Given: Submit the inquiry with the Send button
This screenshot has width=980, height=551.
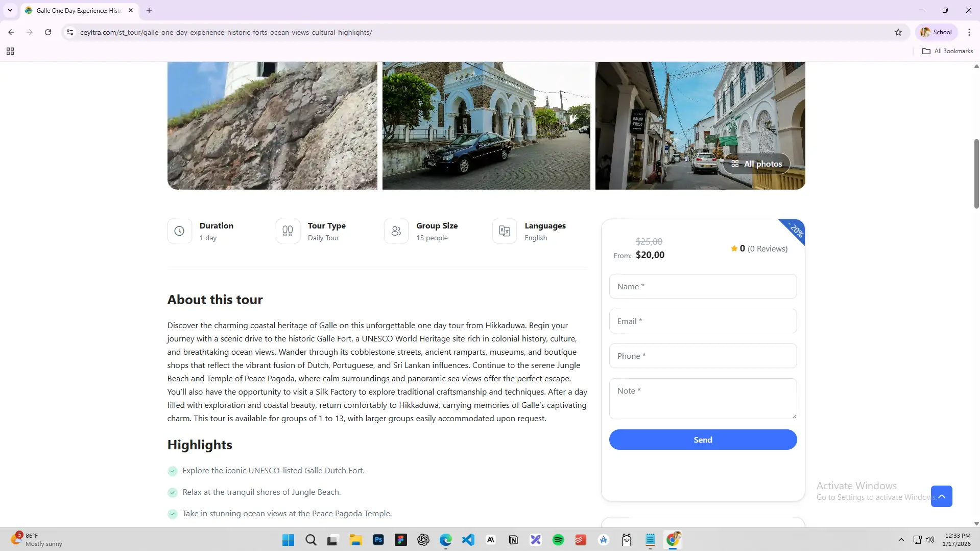Looking at the screenshot, I should pos(703,440).
